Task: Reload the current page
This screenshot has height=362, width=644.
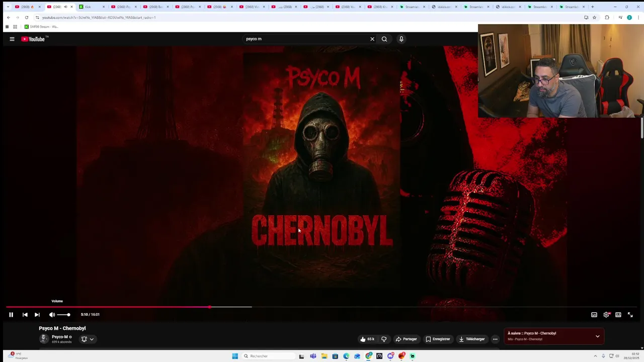Action: point(27,18)
